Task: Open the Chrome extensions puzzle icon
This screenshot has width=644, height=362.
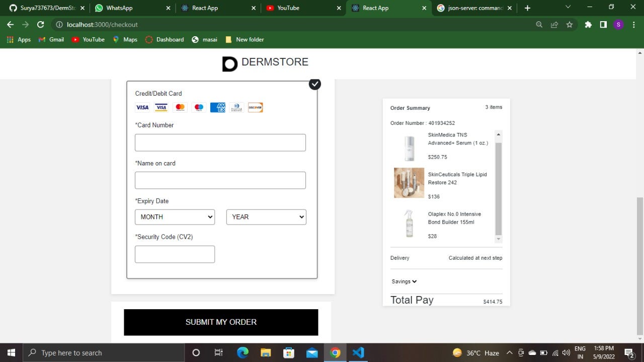Action: click(588, 24)
